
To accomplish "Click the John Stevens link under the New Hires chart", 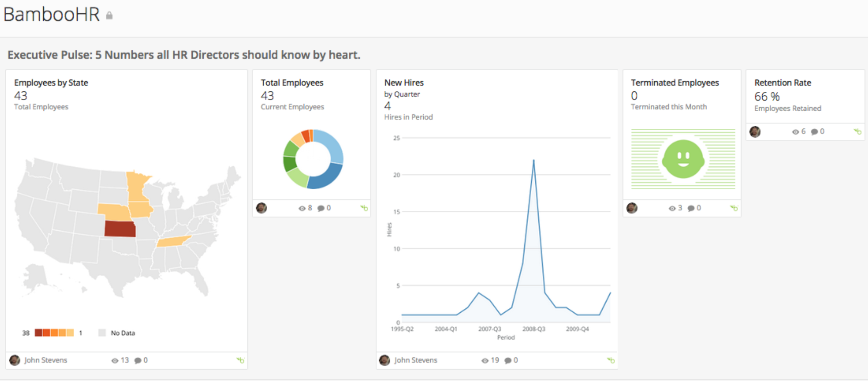I will pyautogui.click(x=416, y=360).
